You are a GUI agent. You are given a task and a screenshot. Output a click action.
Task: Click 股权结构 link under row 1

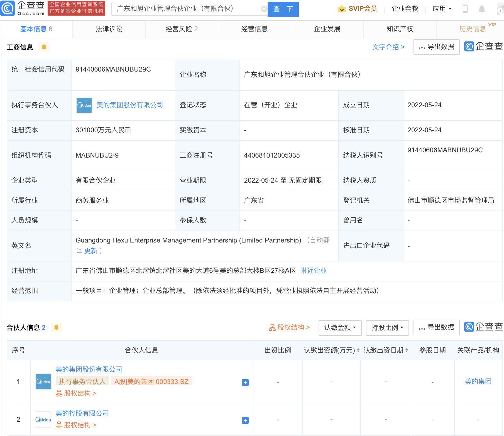[76, 393]
